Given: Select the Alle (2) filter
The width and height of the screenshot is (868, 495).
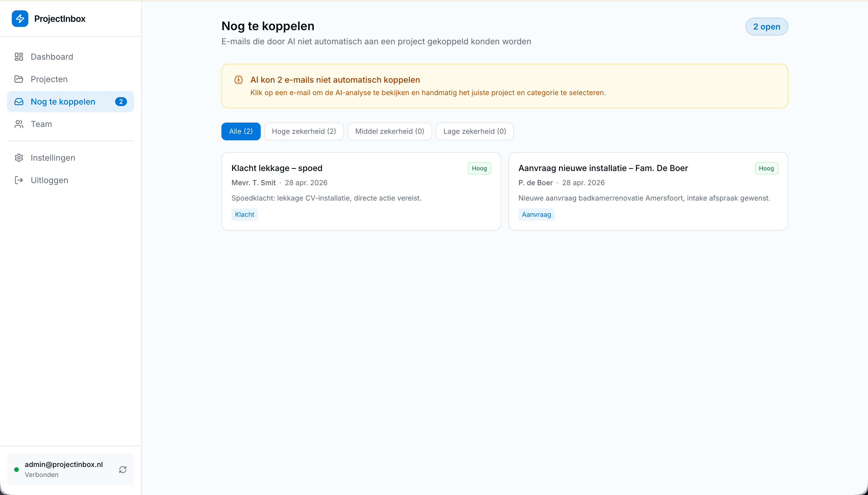Looking at the screenshot, I should point(241,131).
